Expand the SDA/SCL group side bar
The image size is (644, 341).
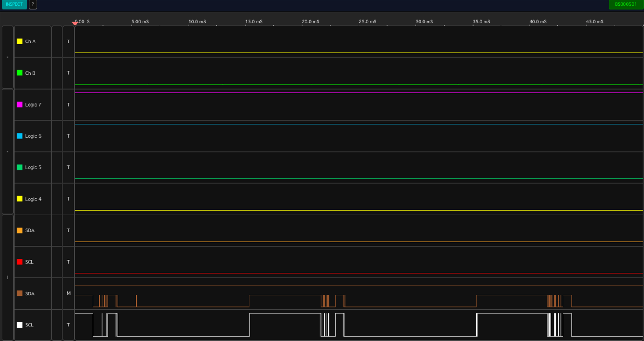[x=8, y=278]
